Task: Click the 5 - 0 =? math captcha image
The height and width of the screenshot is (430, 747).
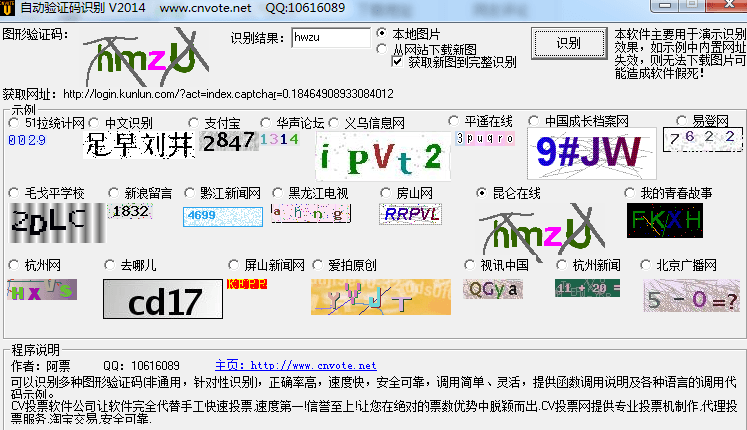Action: coord(679,295)
